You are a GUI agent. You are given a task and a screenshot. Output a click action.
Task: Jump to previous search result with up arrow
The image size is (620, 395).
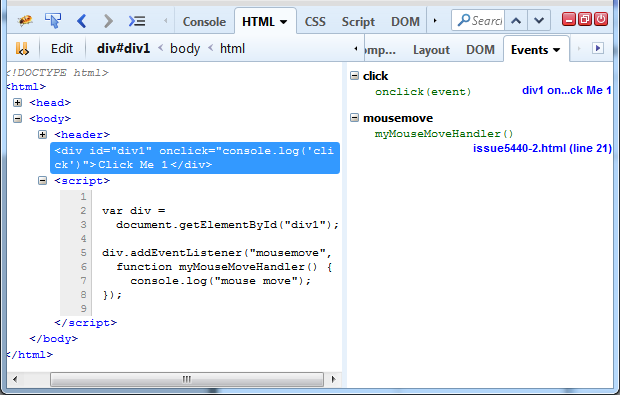tap(516, 21)
